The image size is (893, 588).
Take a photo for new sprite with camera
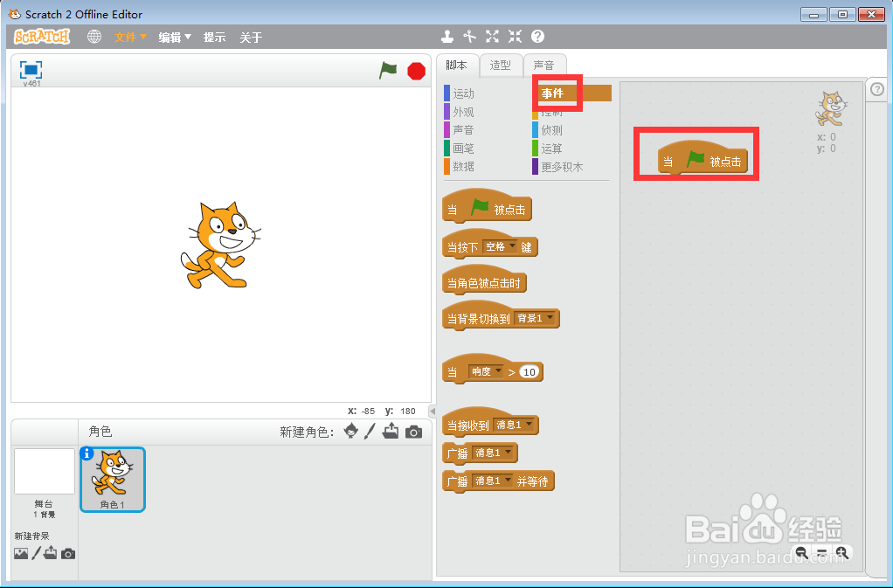[412, 432]
